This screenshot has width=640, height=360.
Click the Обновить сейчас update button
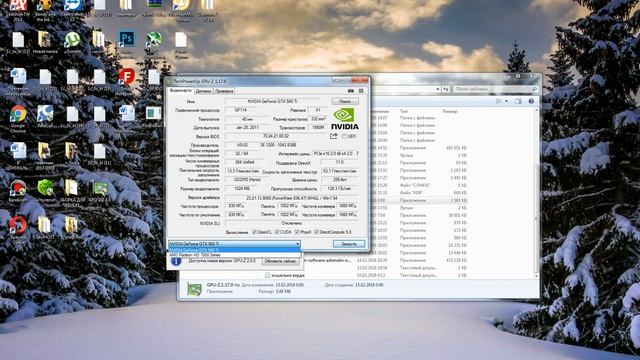[280, 261]
